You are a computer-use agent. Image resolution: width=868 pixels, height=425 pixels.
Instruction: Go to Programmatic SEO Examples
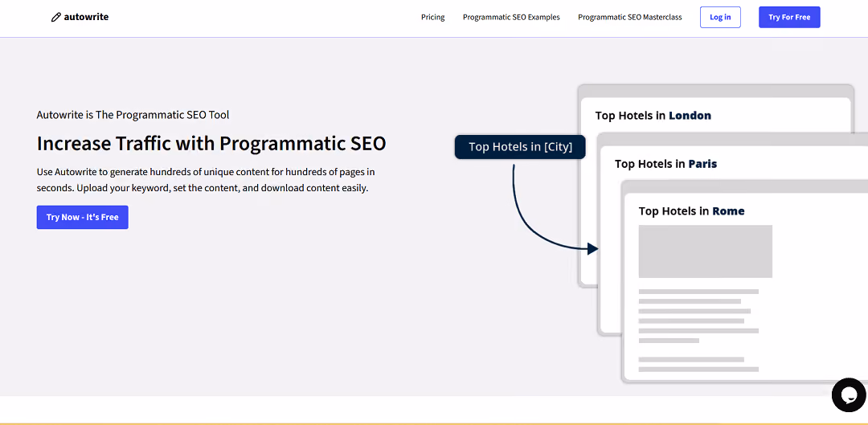[511, 17]
